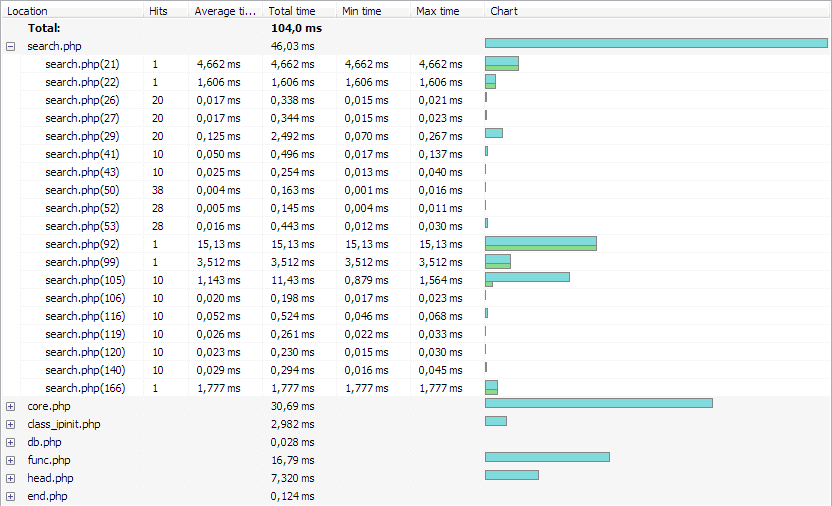Sort by Max time column header
This screenshot has height=506, width=832.
[447, 11]
